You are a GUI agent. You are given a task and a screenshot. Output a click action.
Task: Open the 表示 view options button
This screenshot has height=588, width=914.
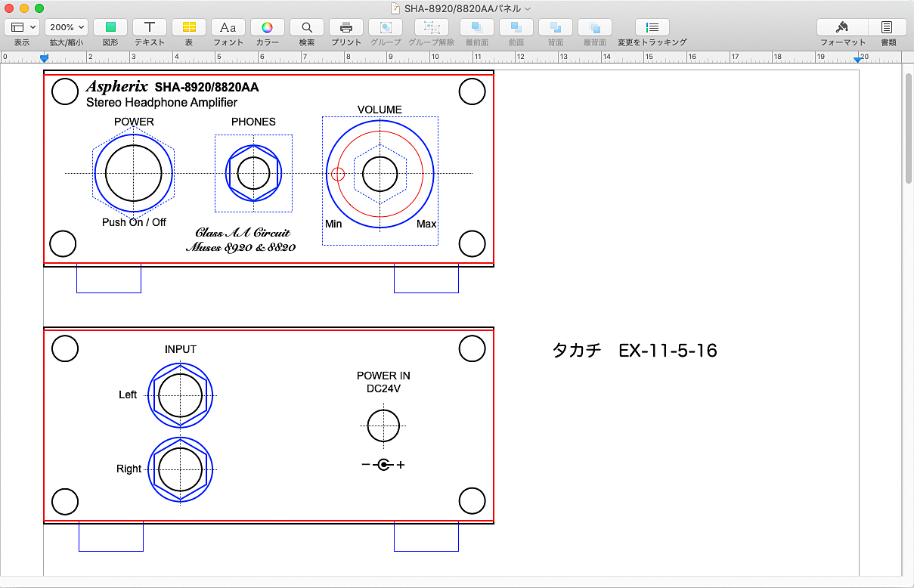point(22,27)
